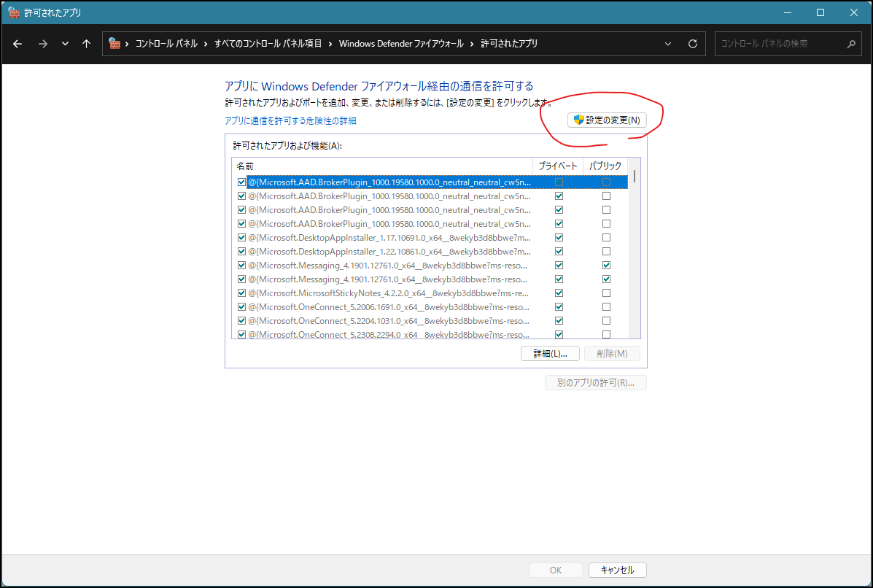Click the firewall icon in the address bar
The height and width of the screenshot is (588, 873).
coord(114,44)
